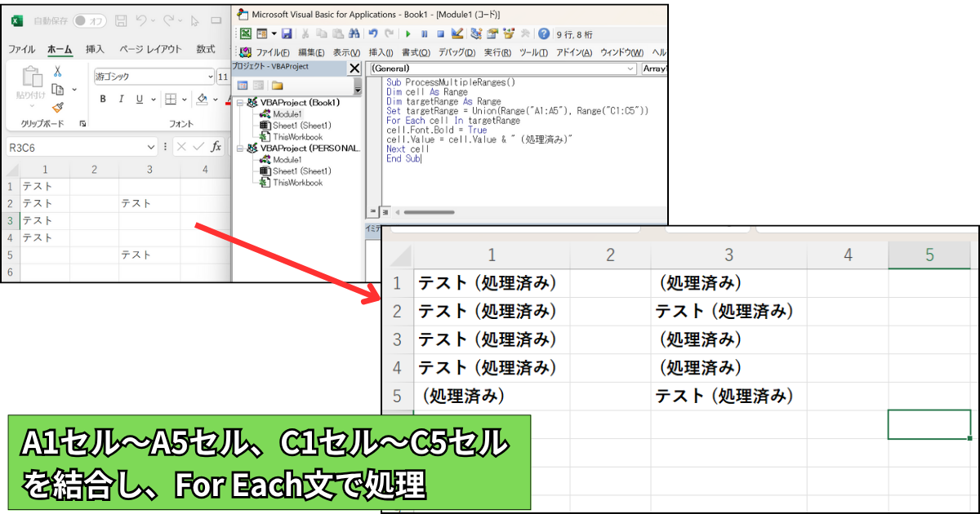This screenshot has height=514, width=980.
Task: Open the 表示(V) menu in VBA editor
Action: click(x=346, y=53)
